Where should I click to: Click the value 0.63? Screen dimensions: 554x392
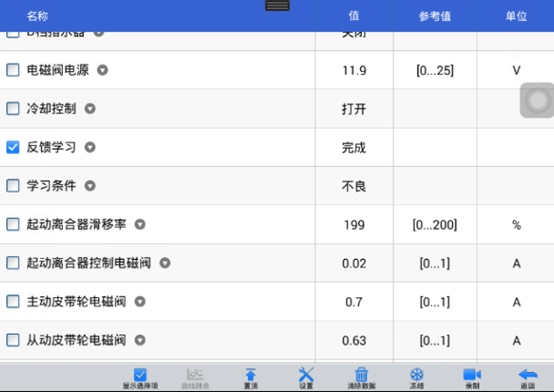(x=354, y=341)
